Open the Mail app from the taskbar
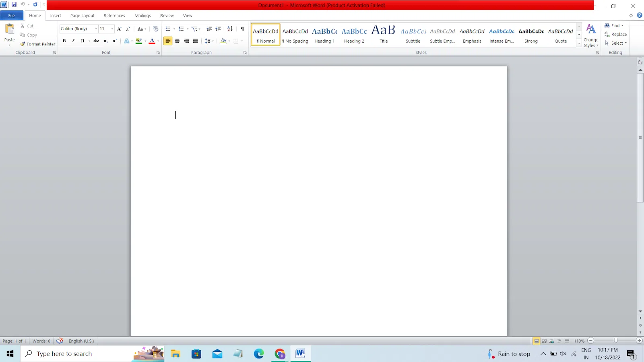Image resolution: width=644 pixels, height=362 pixels. (x=217, y=354)
